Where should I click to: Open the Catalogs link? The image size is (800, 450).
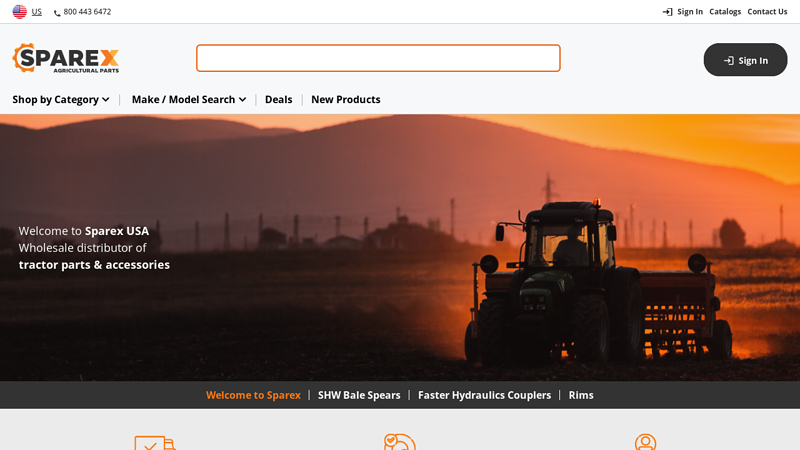pyautogui.click(x=725, y=12)
